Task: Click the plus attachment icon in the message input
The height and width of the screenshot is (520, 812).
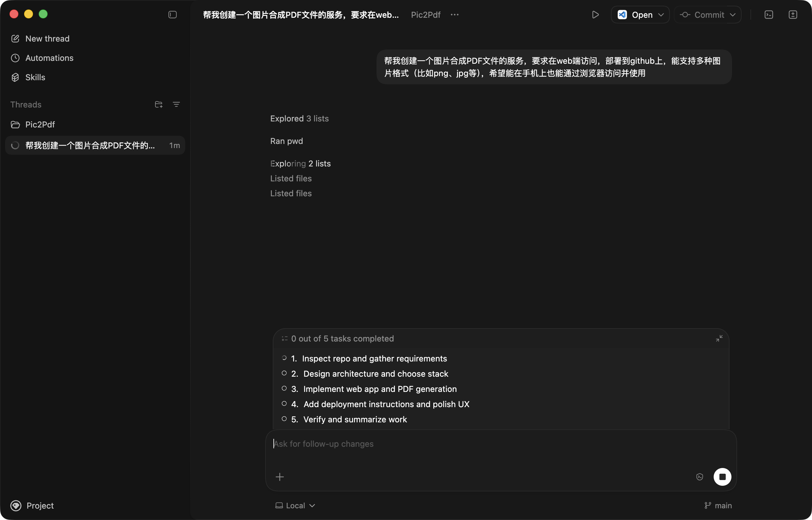Action: tap(280, 477)
